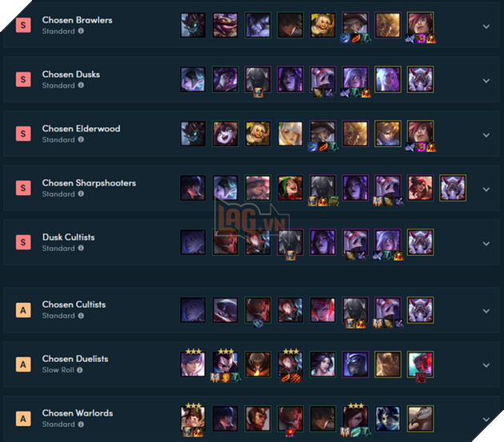The image size is (504, 442).
Task: Open the Chosen Elderwood comp title
Action: coord(81,129)
